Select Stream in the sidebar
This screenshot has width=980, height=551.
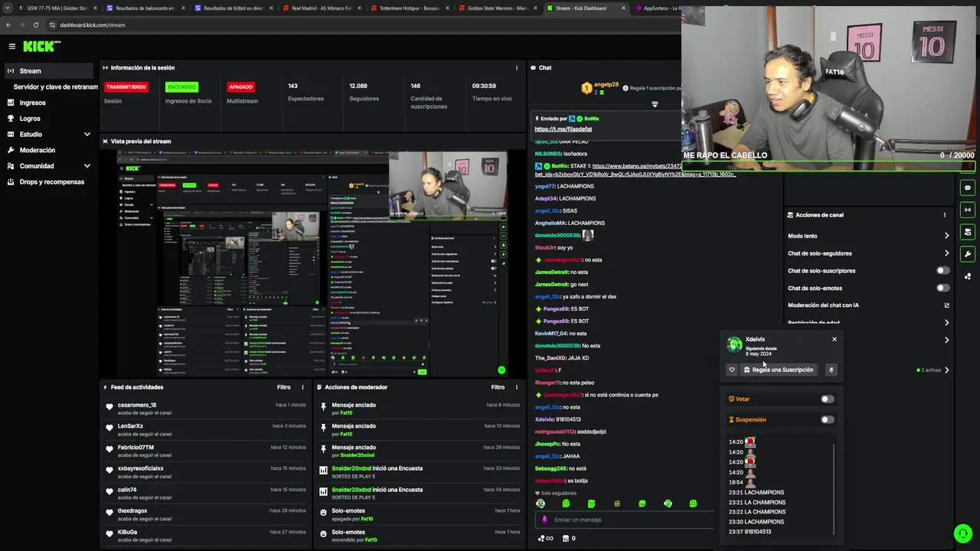[x=50, y=71]
